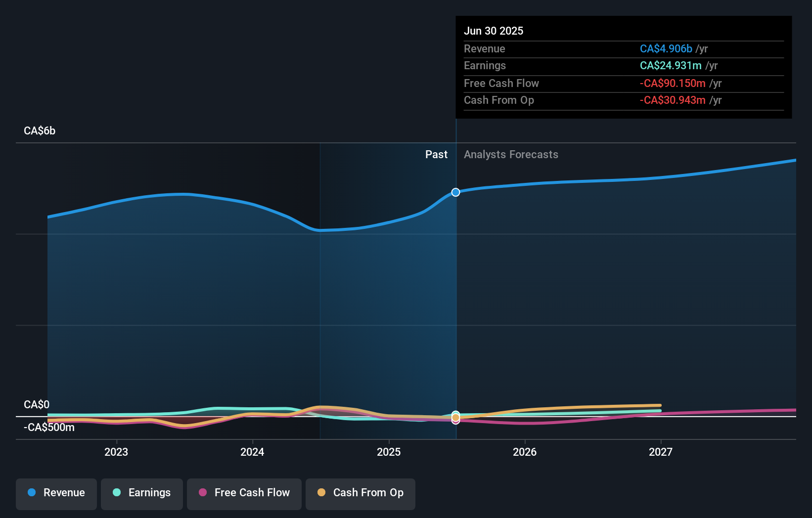Click the blue Revenue value in tooltip

click(x=666, y=48)
